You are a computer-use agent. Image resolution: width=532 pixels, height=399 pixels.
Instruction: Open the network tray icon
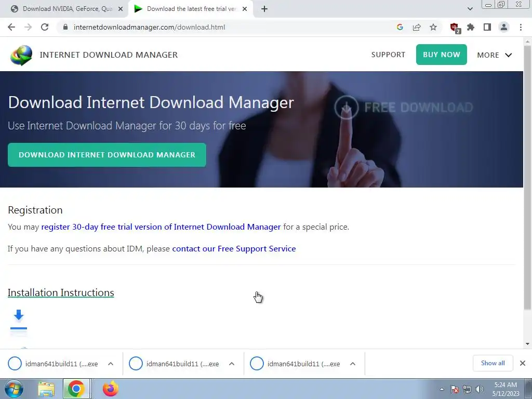point(467,389)
